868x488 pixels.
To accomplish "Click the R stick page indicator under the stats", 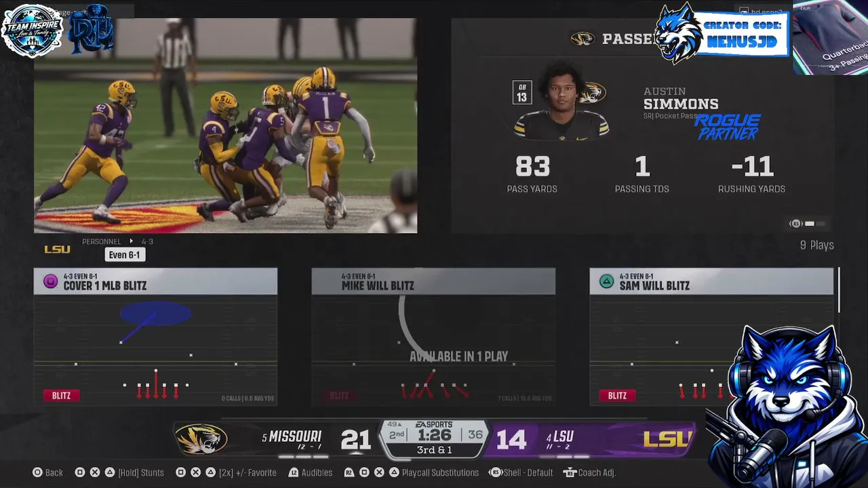I will (807, 224).
